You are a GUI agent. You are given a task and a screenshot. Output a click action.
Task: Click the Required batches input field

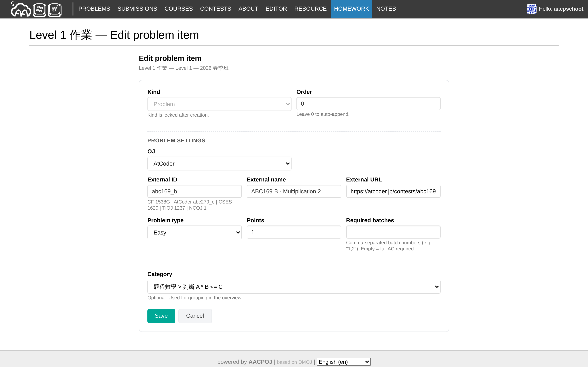click(x=393, y=232)
